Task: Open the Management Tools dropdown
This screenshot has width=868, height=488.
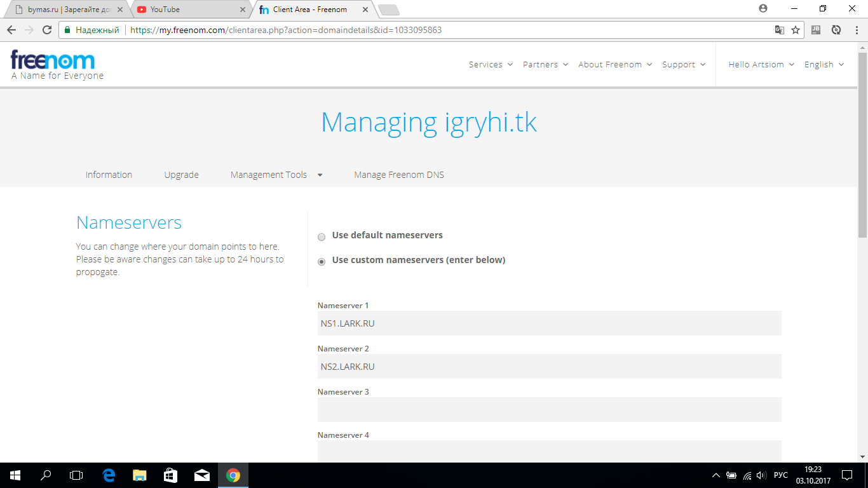Action: pos(276,175)
